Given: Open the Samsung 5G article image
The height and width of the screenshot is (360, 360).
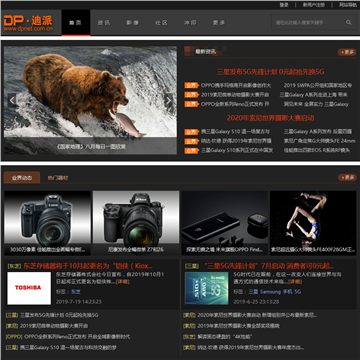Looking at the screenshot, I should (x=207, y=288).
